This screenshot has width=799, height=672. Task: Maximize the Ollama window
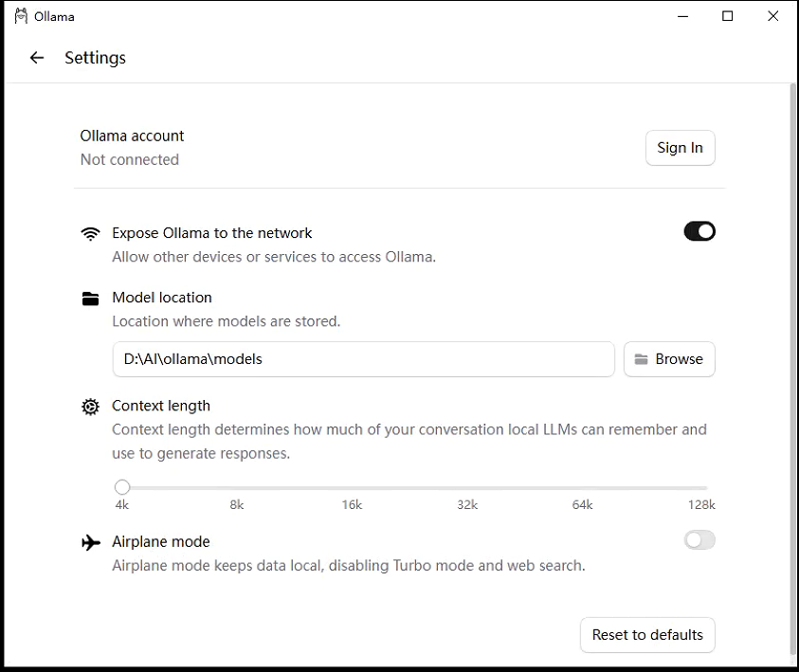click(728, 16)
